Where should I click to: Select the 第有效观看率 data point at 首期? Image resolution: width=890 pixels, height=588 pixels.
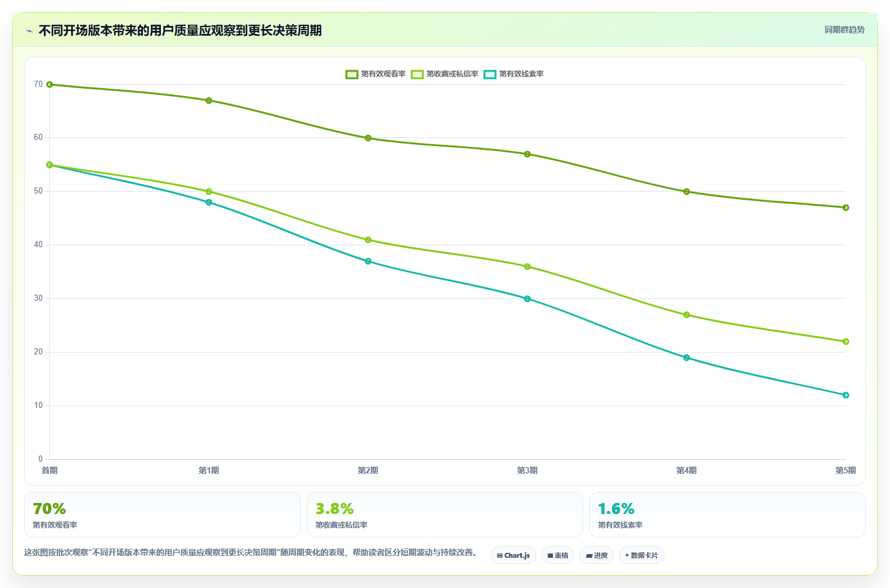tap(50, 84)
